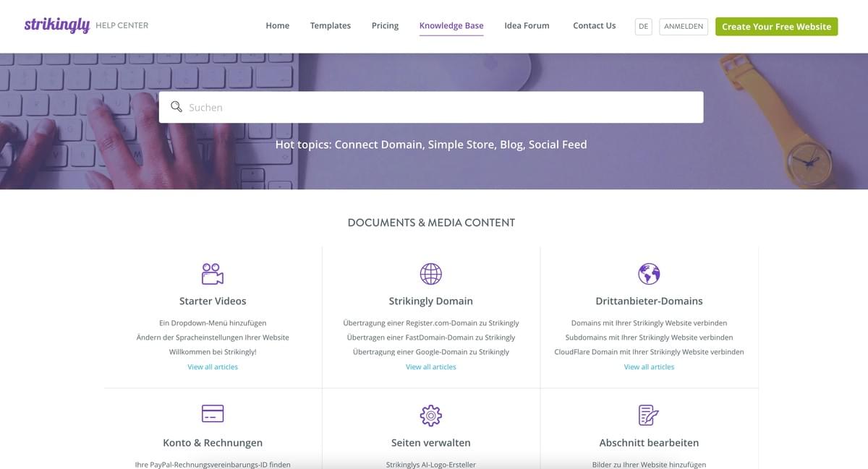
Task: Open the Blog hot topic
Action: click(513, 145)
